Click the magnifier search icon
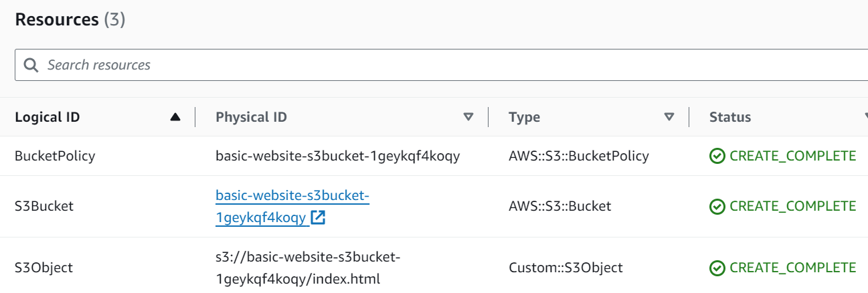868x293 pixels. (x=31, y=65)
